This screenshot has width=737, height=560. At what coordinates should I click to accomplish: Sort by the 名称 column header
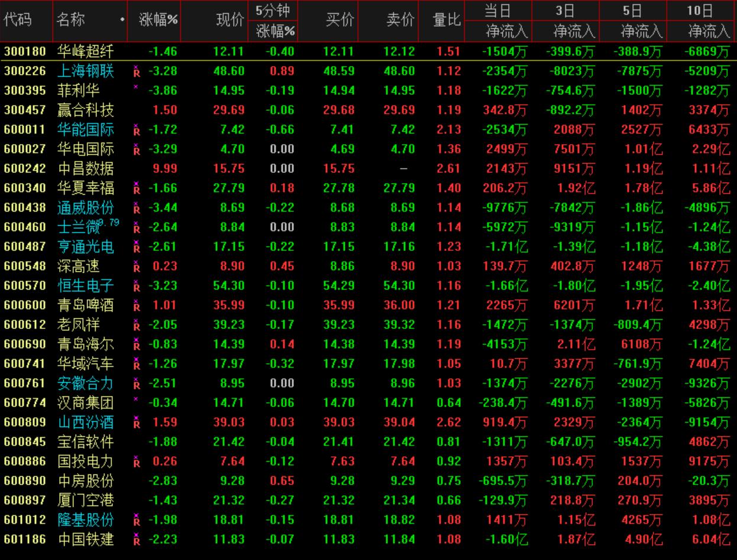click(70, 20)
